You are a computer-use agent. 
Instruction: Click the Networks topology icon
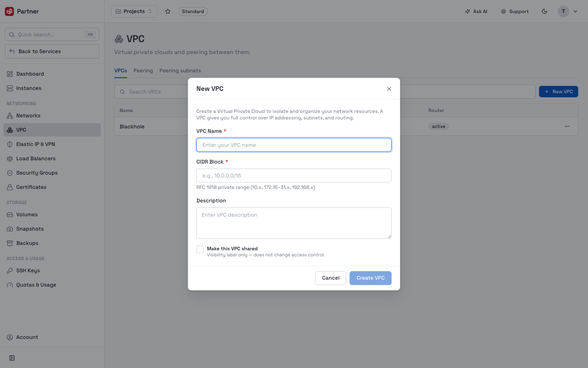click(10, 116)
